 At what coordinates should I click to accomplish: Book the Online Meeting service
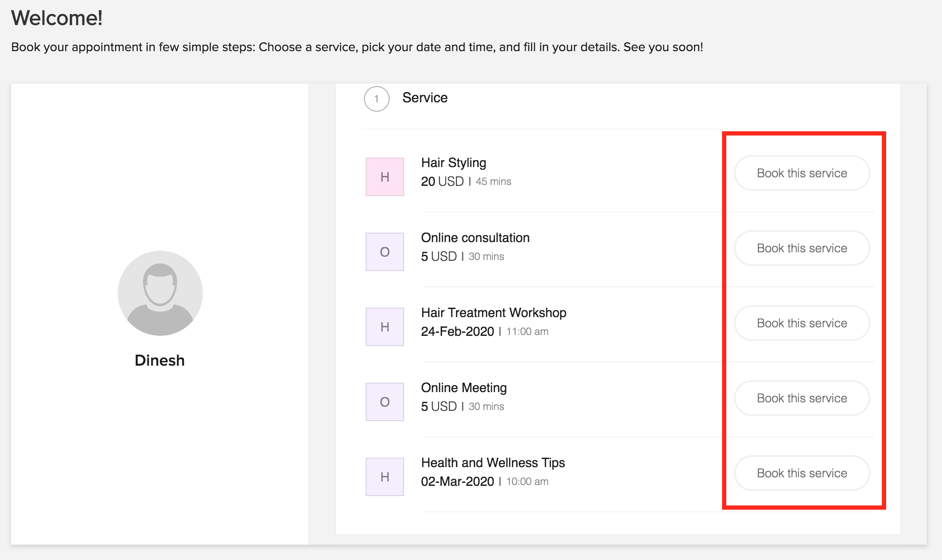point(801,398)
